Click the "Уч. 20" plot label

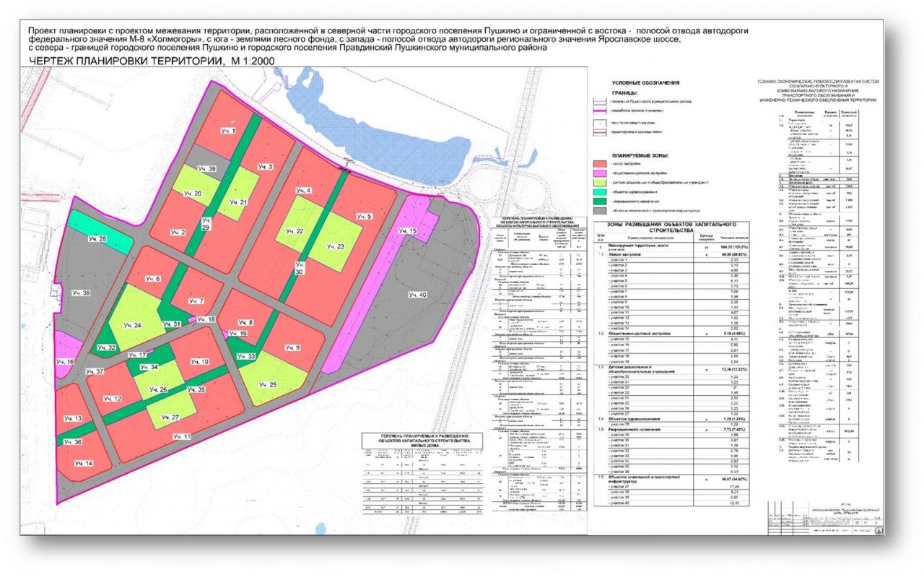(x=192, y=194)
